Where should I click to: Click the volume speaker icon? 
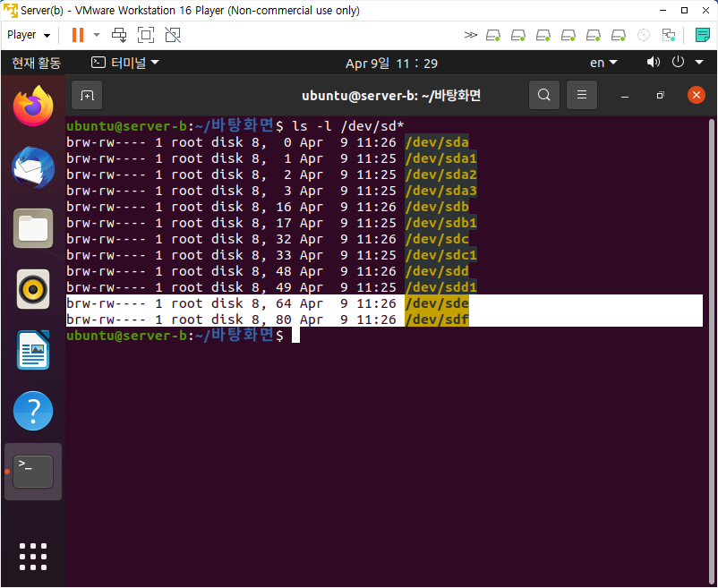pos(653,62)
